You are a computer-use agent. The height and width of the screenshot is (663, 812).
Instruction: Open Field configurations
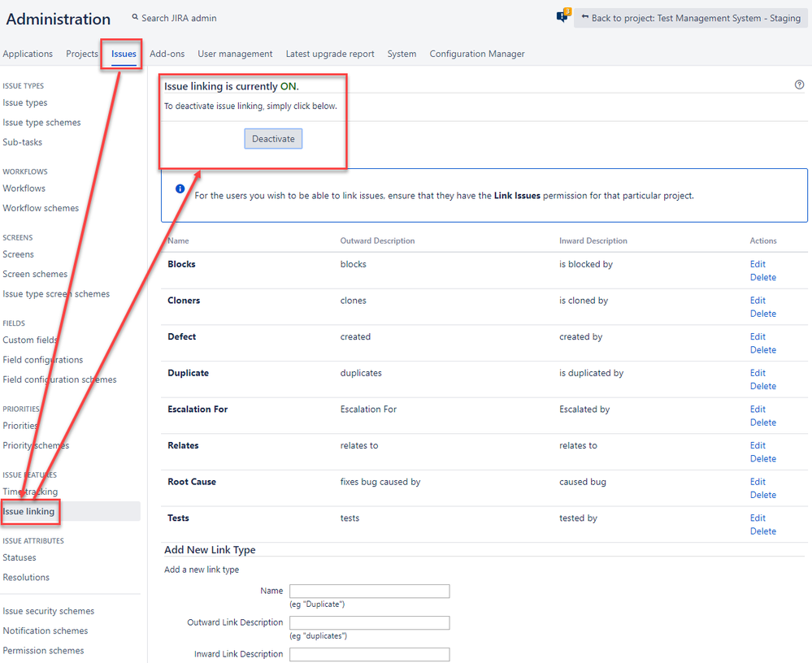tap(42, 360)
